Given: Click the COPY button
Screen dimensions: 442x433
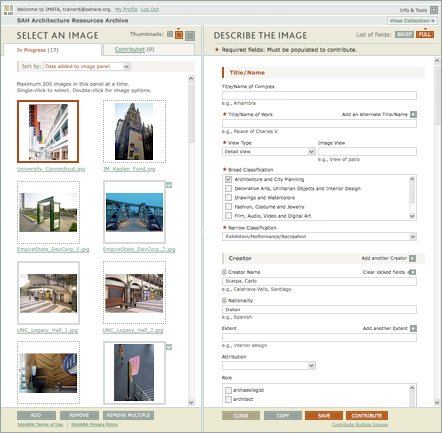Looking at the screenshot, I should coord(283,416).
